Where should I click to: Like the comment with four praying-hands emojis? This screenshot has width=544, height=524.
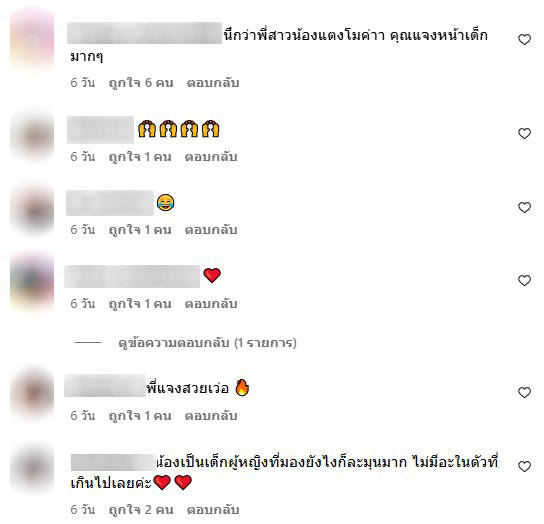click(x=524, y=133)
